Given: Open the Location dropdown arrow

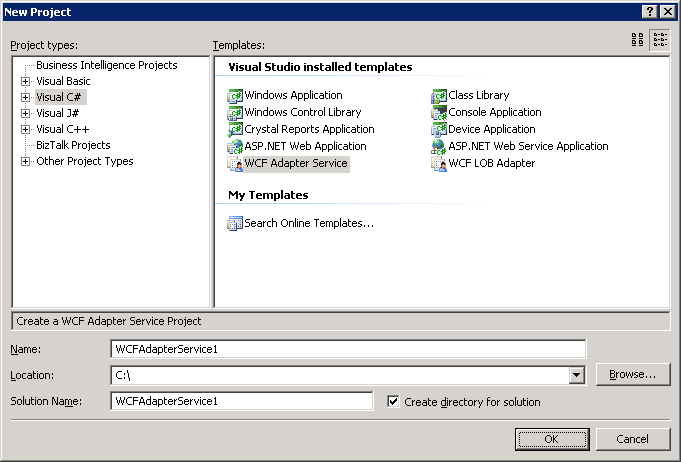Looking at the screenshot, I should pos(576,375).
